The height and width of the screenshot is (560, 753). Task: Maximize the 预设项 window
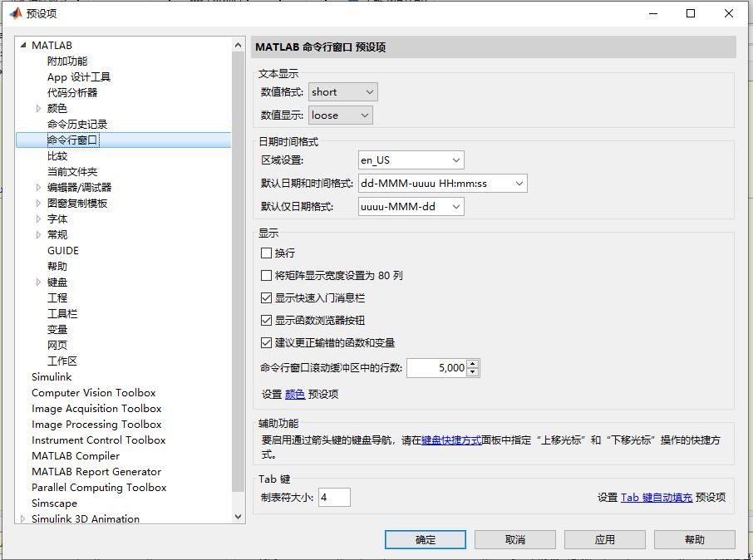[691, 13]
